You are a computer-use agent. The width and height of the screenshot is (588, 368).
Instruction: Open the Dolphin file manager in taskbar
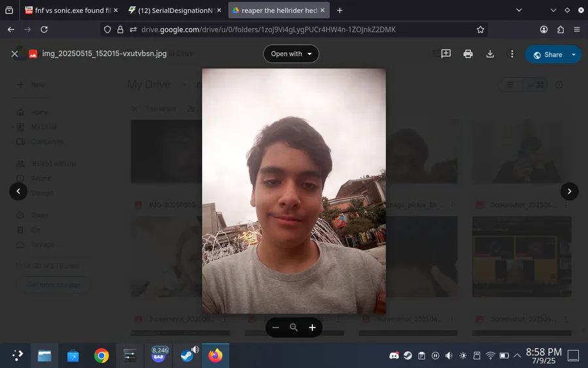click(x=44, y=355)
